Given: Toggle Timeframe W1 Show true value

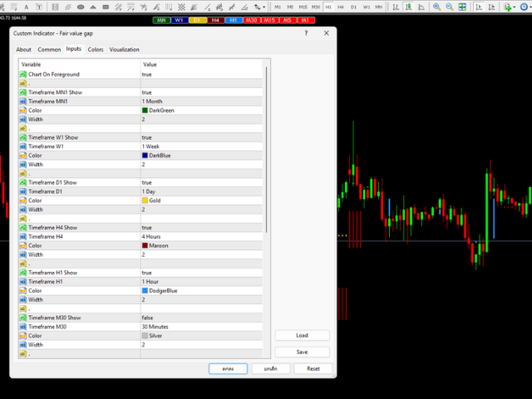Looking at the screenshot, I should [x=201, y=137].
